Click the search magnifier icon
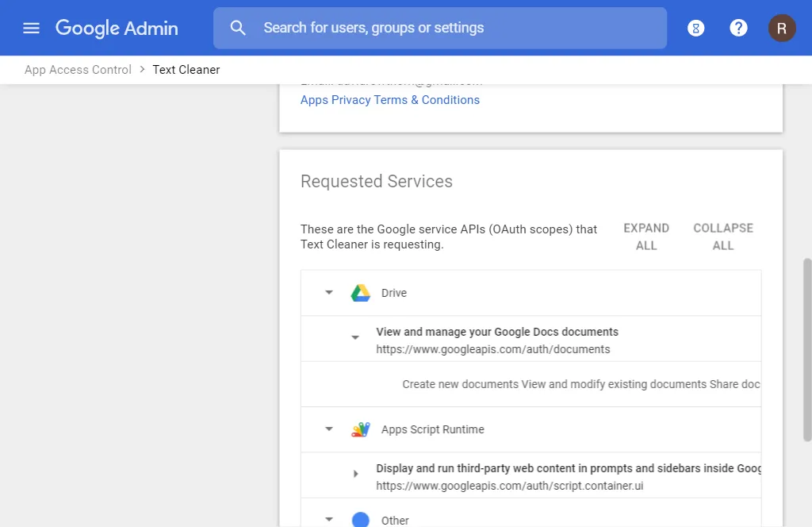Screen dimensions: 812x527 coord(238,28)
